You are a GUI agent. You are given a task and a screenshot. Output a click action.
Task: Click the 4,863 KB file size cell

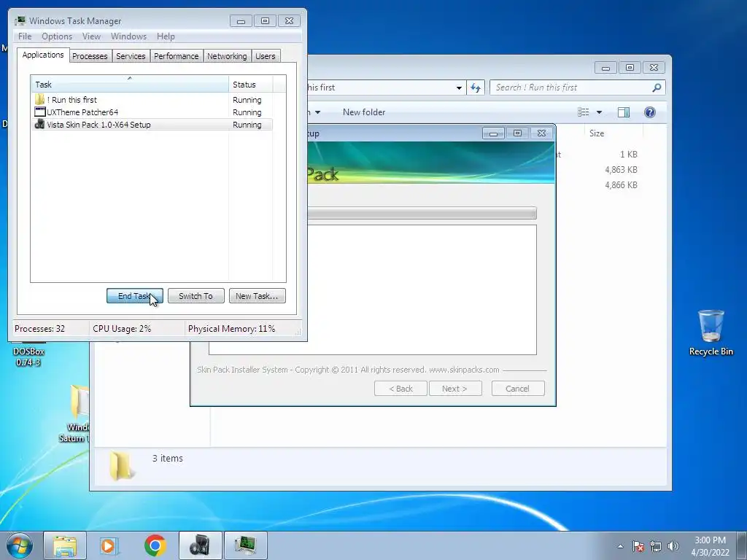[621, 170]
